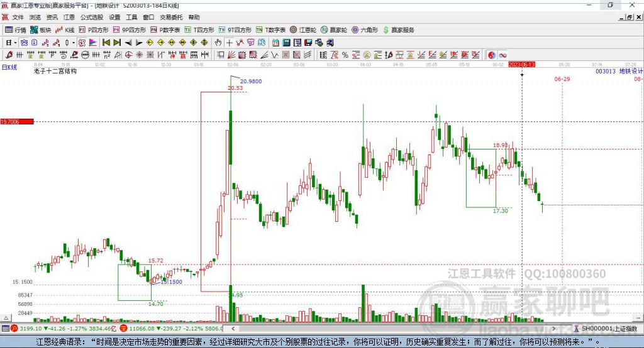Click the 15.1500 low price label in blue
The image size is (644, 348).
tap(171, 282)
